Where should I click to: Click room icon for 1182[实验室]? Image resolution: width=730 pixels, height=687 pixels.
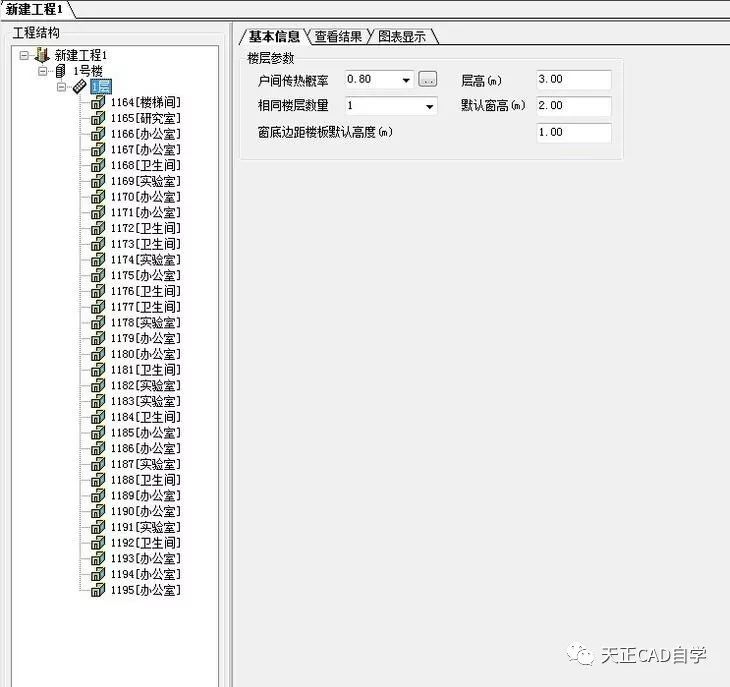click(98, 385)
